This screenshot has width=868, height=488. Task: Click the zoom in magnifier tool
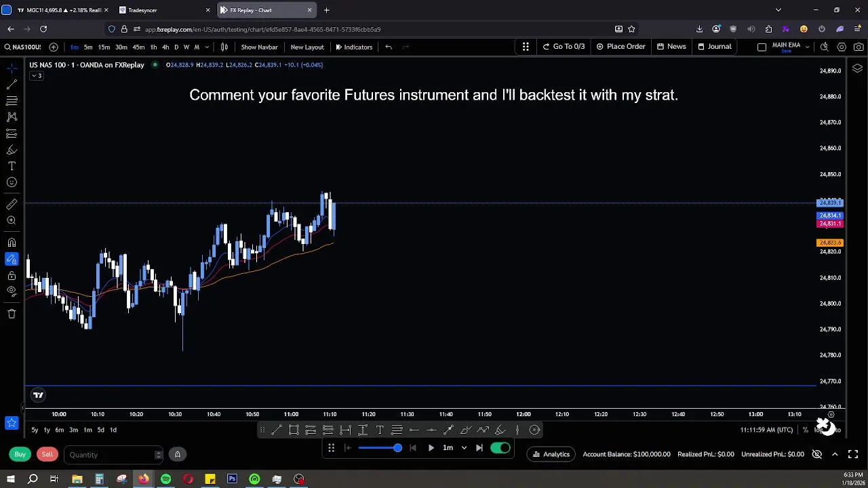tap(12, 220)
